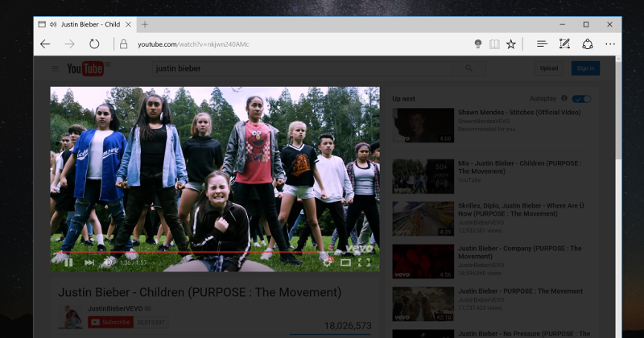Open Edge reading view
This screenshot has width=644, height=338.
494,44
